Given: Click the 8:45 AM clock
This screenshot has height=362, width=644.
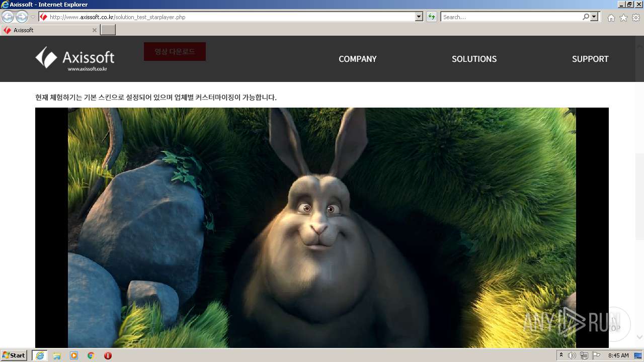Looking at the screenshot, I should (618, 355).
